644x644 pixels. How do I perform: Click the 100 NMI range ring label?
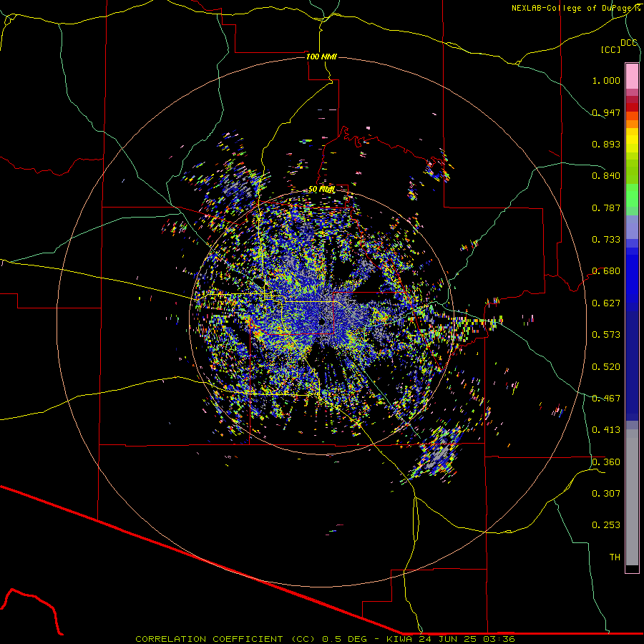click(321, 57)
